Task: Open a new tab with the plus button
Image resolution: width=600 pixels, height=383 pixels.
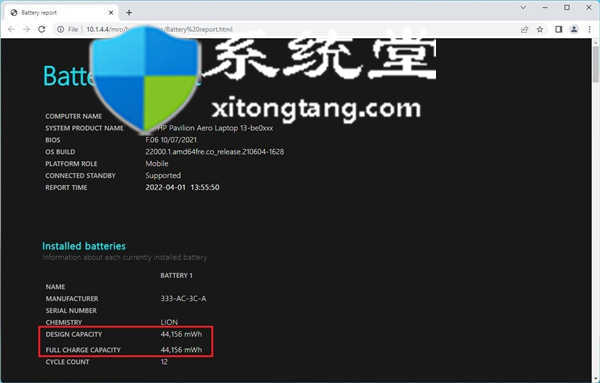Action: click(129, 13)
